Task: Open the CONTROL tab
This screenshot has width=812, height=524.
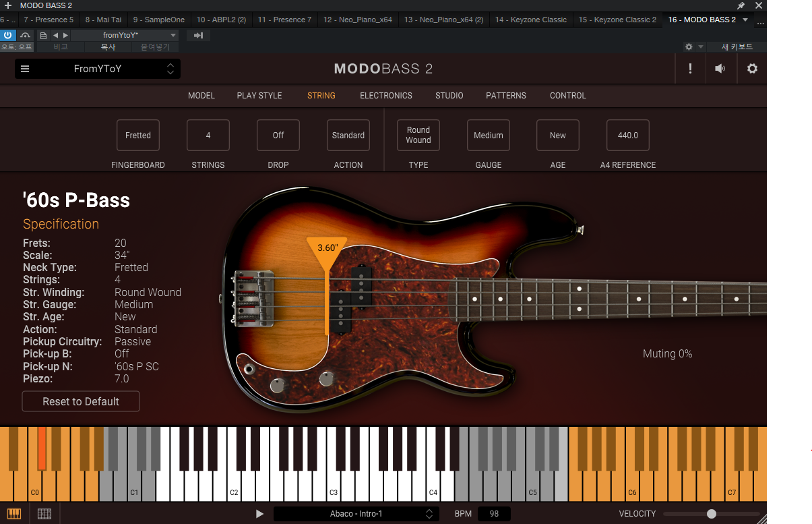Action: [x=568, y=96]
